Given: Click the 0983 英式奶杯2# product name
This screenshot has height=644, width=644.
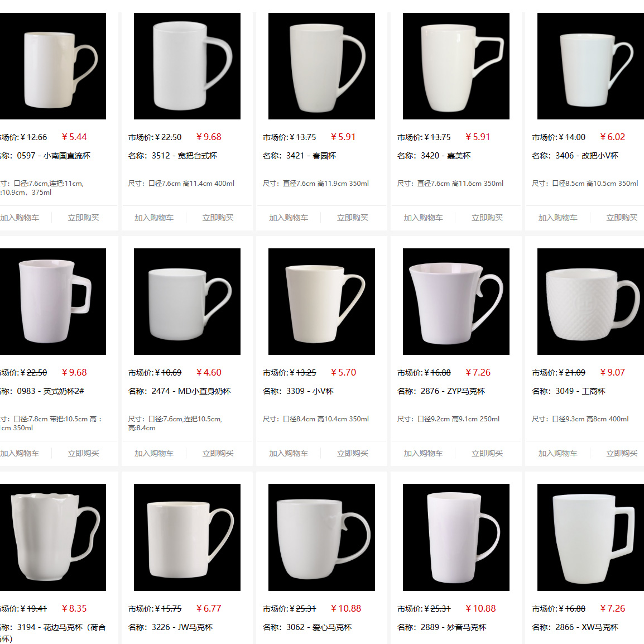Looking at the screenshot, I should (51, 391).
